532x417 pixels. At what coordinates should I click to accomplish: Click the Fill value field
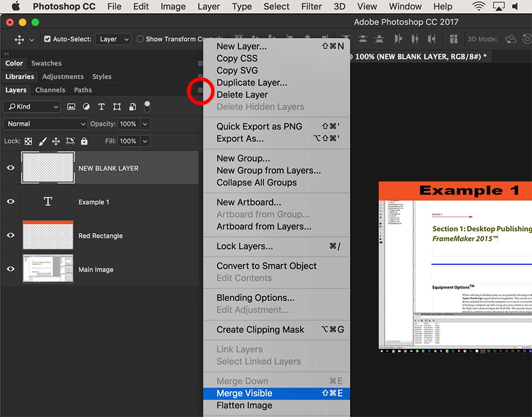coord(128,141)
